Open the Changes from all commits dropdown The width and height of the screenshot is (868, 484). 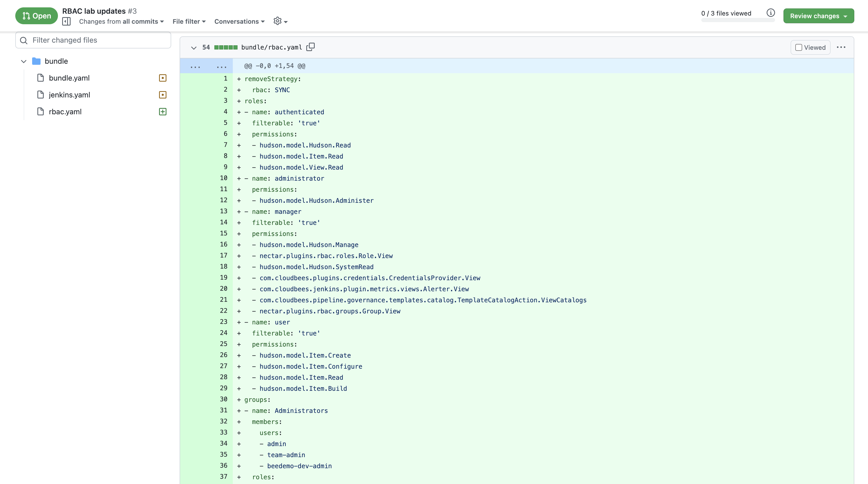(121, 21)
